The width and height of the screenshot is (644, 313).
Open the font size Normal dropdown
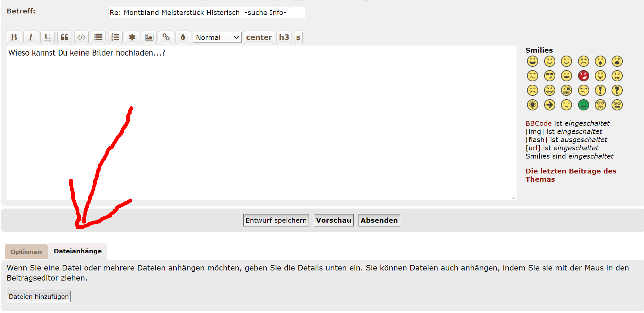click(x=217, y=37)
